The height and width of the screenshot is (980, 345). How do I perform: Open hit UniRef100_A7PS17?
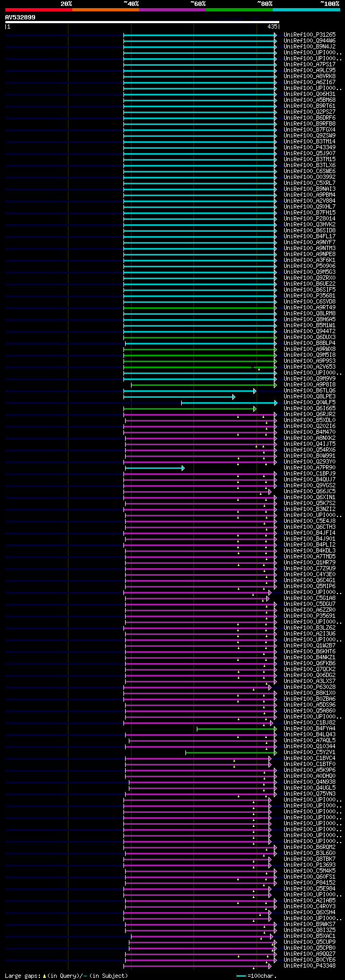[x=309, y=65]
